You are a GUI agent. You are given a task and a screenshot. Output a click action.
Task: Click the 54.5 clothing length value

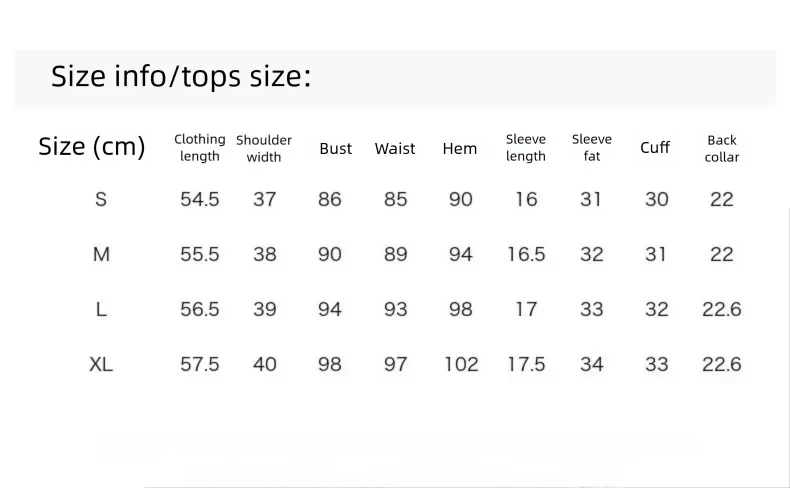(x=200, y=199)
